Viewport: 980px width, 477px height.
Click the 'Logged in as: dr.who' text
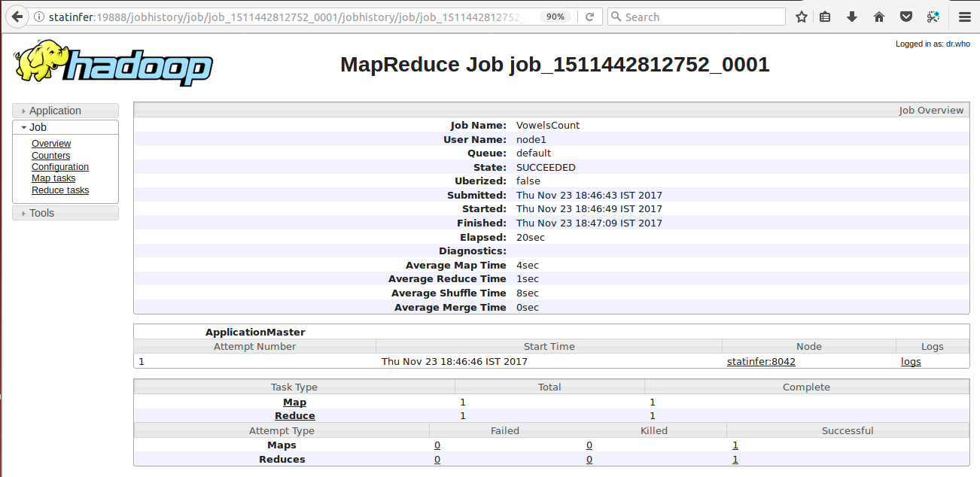(x=933, y=44)
